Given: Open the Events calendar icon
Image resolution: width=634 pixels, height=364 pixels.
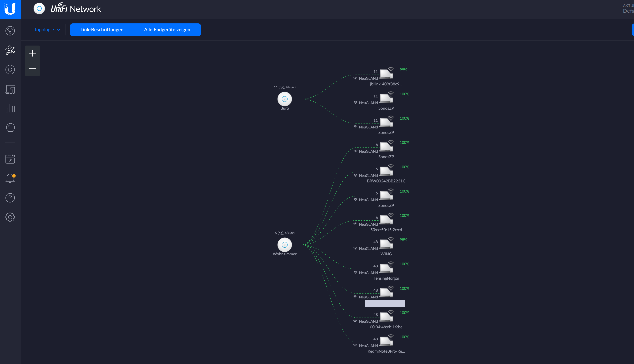Looking at the screenshot, I should (x=10, y=159).
